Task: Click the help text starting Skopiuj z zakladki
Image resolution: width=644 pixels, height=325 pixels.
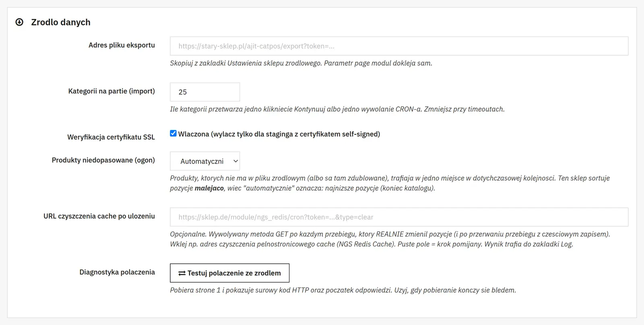Action: click(x=301, y=63)
